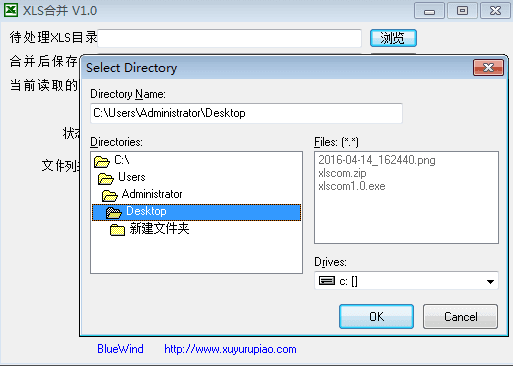Click the Directory Name text field
The height and width of the screenshot is (366, 513).
coord(246,113)
